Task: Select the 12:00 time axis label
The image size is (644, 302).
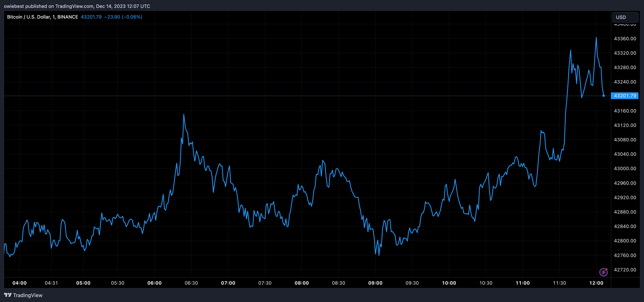Action: click(596, 283)
